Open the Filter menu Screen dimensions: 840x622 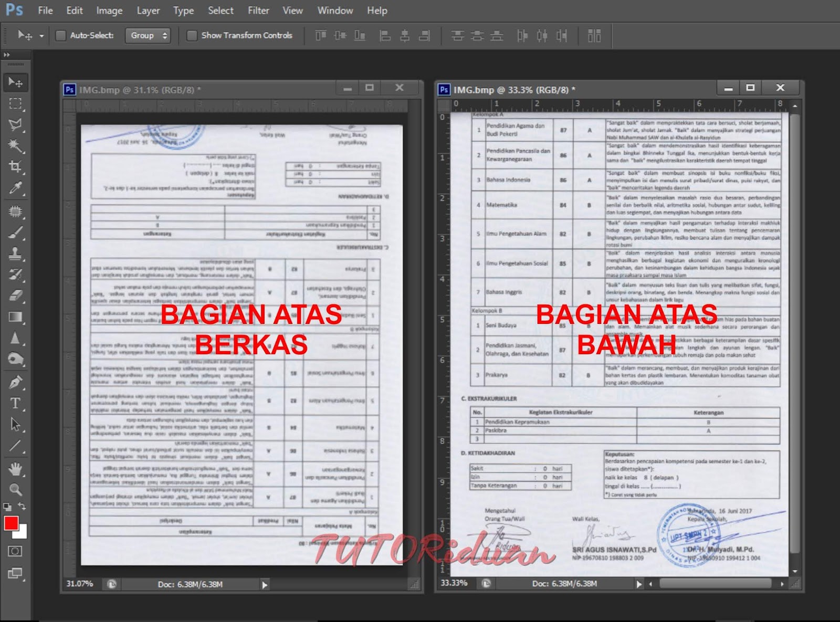click(258, 10)
